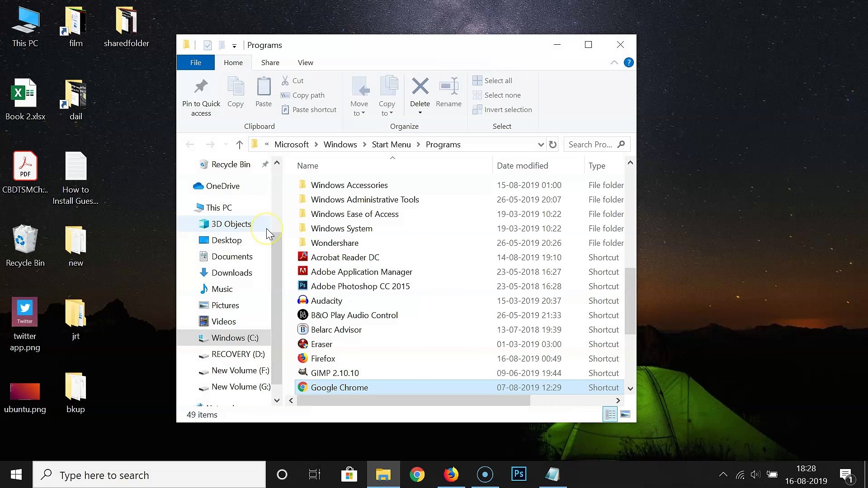Viewport: 868px width, 488px height.
Task: Switch to the View ribbon tab
Action: (x=306, y=62)
